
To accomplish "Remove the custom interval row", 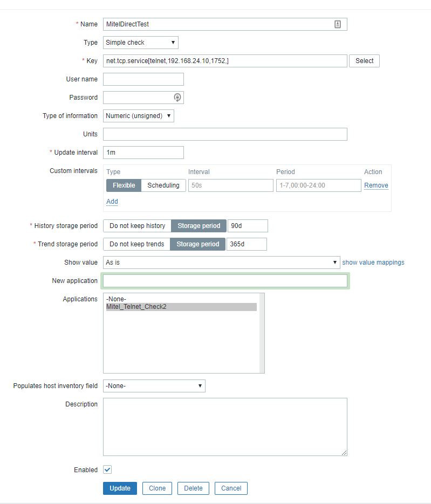I will (x=376, y=185).
